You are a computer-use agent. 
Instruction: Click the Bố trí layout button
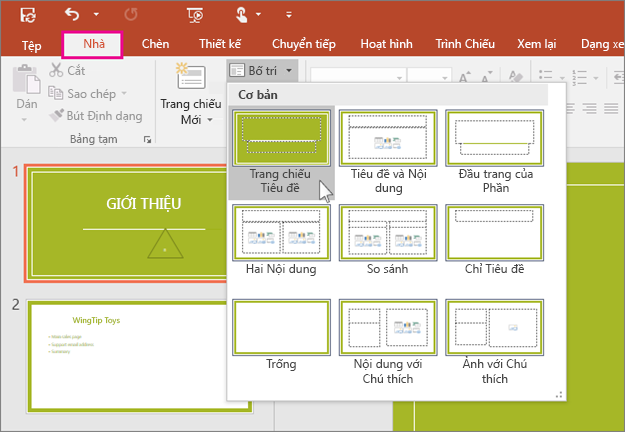[x=262, y=71]
